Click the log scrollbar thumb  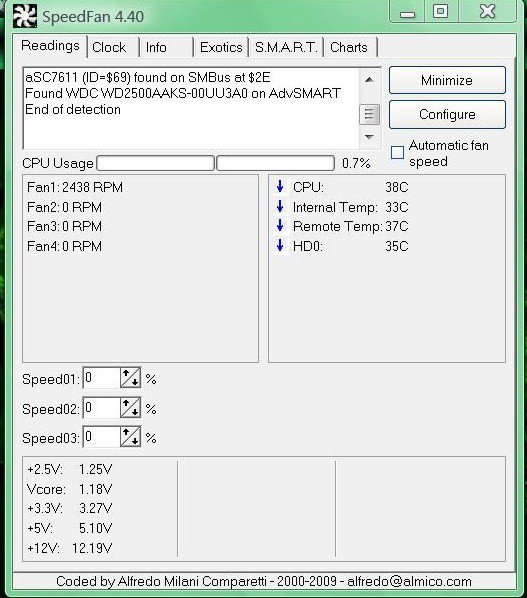tap(369, 114)
